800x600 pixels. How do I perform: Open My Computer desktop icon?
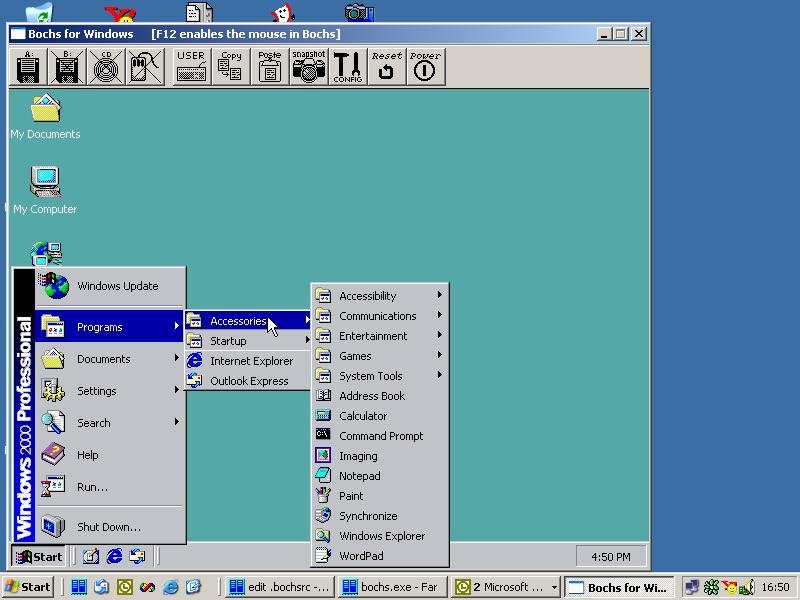(45, 187)
